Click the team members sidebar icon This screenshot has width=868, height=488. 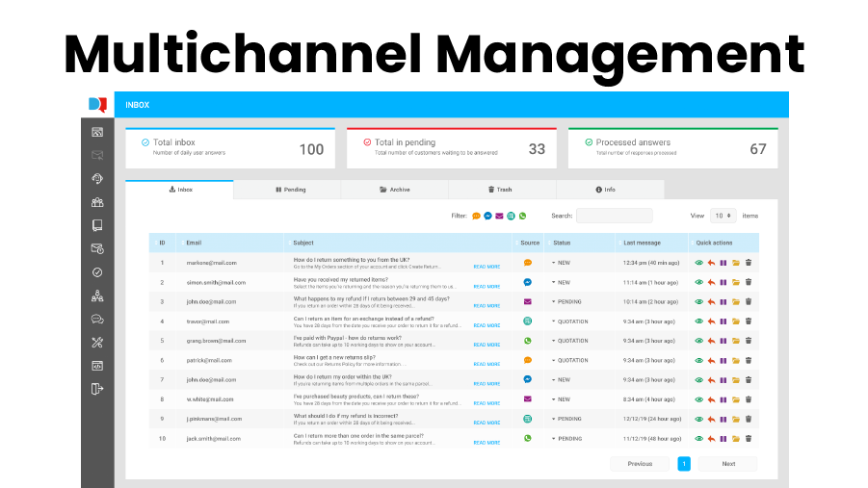[97, 202]
